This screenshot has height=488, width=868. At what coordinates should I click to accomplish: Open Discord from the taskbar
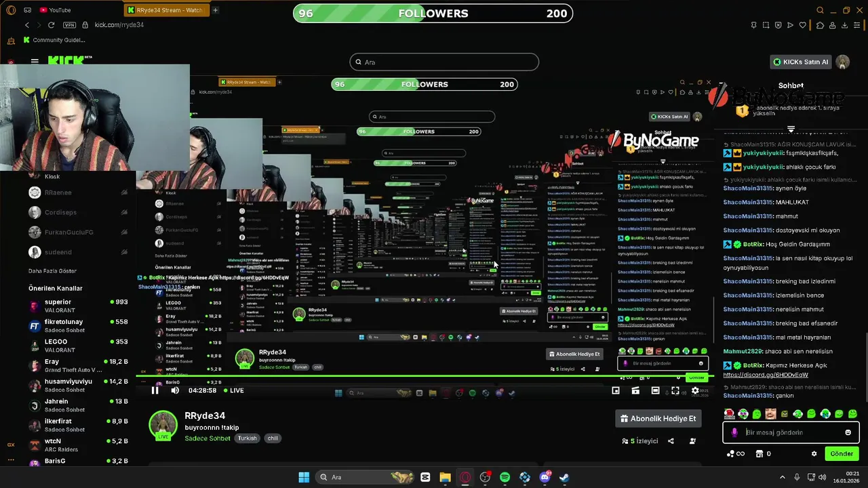545,477
